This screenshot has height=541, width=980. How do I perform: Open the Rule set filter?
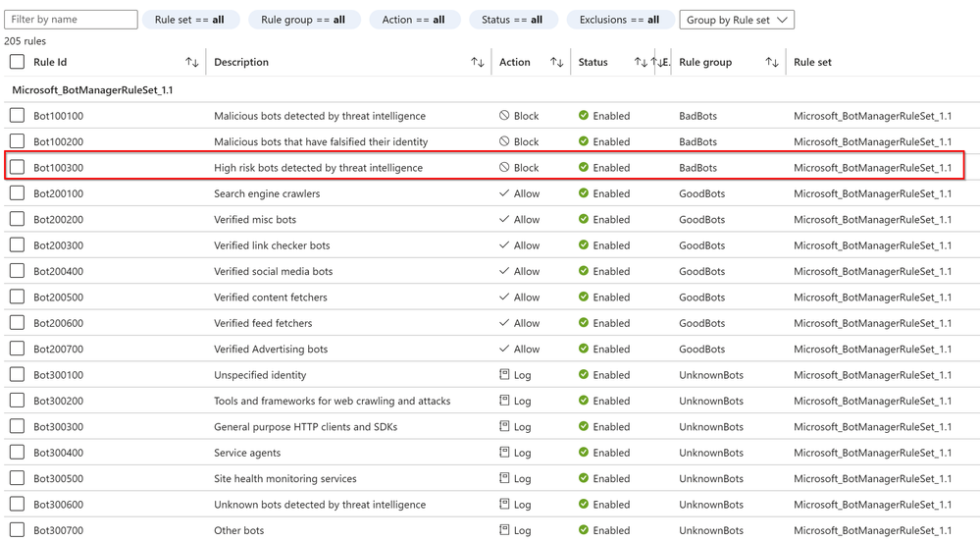tap(190, 20)
